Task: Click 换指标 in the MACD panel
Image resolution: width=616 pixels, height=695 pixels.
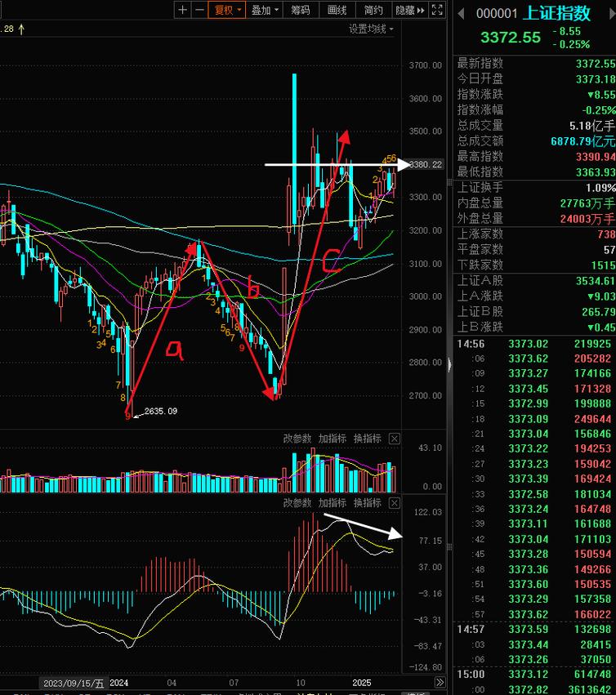Action: [x=368, y=503]
